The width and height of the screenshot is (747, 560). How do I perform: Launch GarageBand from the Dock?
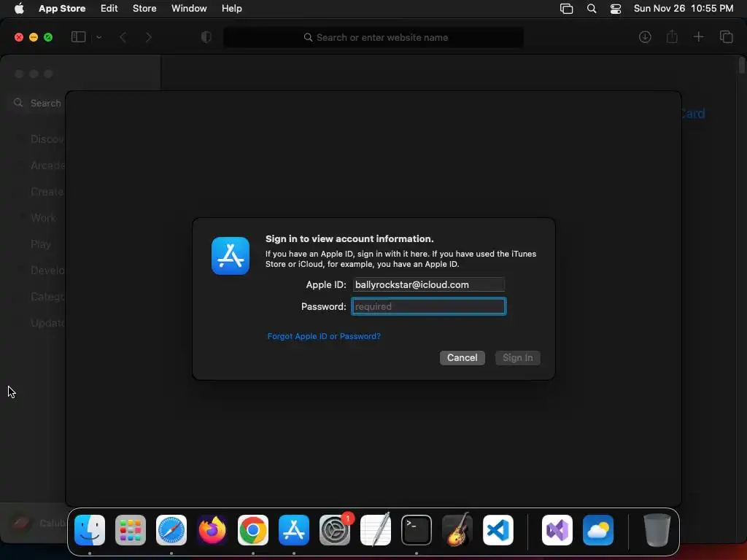coord(457,530)
